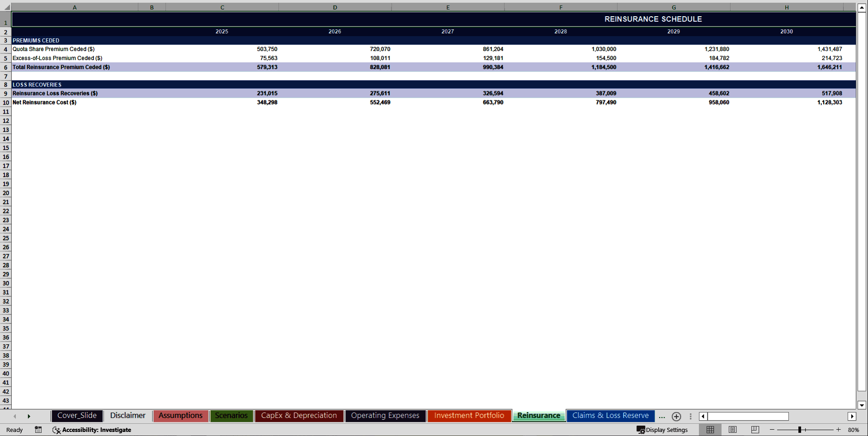Open the sheet calendar icon near Ready

click(x=38, y=430)
